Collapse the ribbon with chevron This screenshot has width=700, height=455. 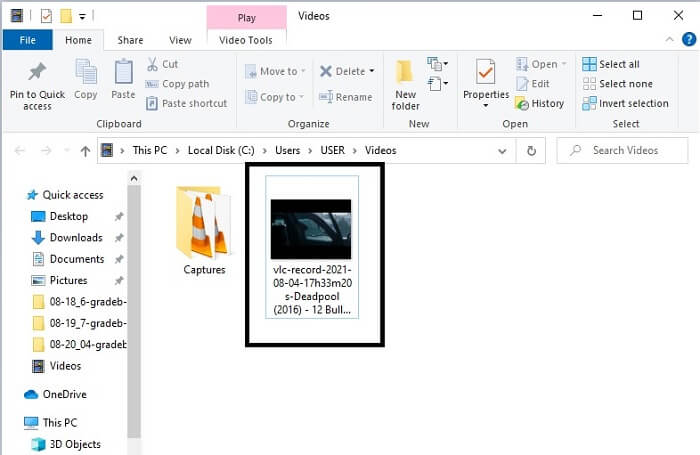(x=669, y=39)
